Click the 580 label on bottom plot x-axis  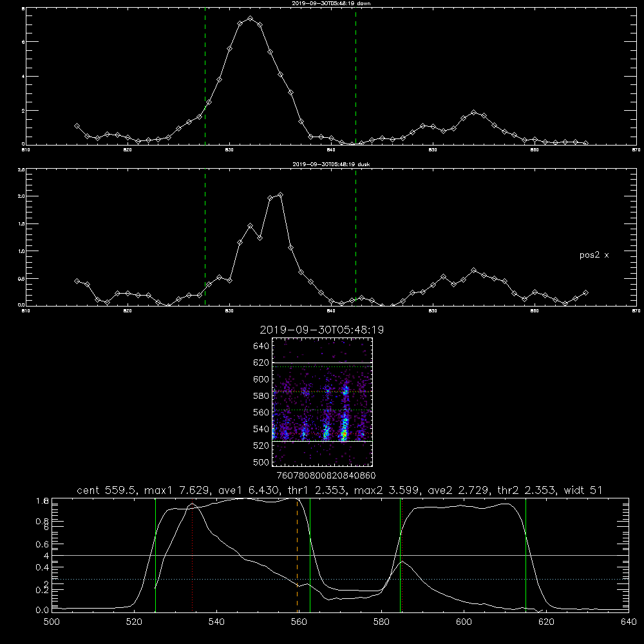(x=381, y=622)
